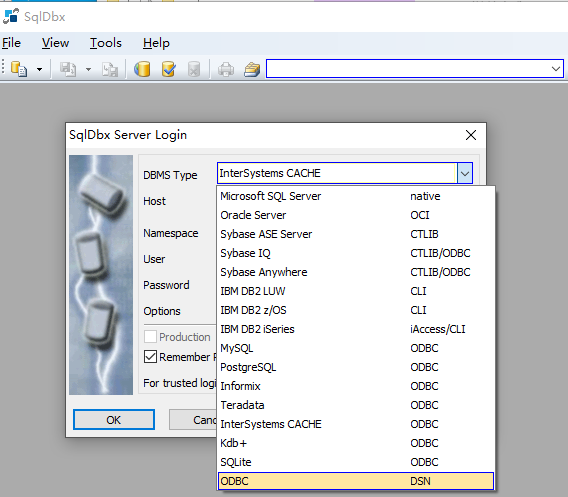Expand the toolbar connection combo box arrow
The image size is (568, 497).
(556, 68)
